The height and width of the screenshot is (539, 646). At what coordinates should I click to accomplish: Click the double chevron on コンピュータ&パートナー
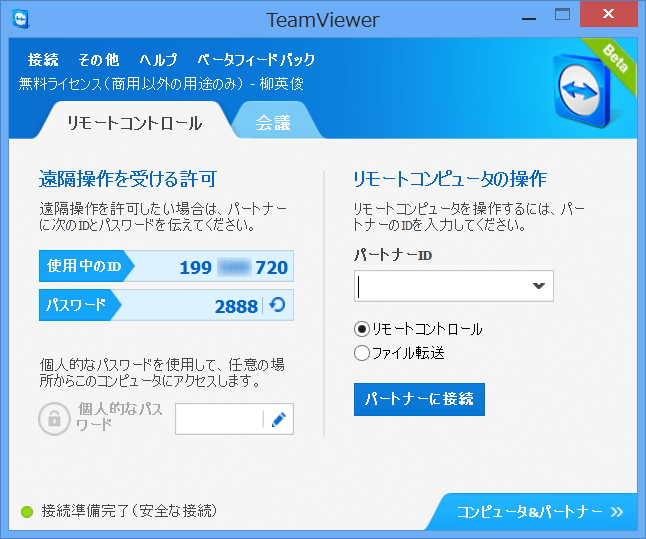[617, 512]
